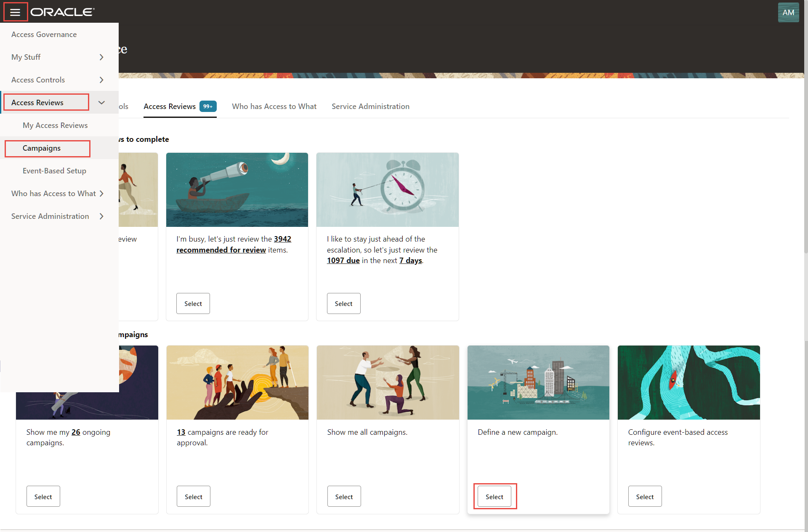Expand Who has Access to What chevron
808x532 pixels.
pos(101,194)
